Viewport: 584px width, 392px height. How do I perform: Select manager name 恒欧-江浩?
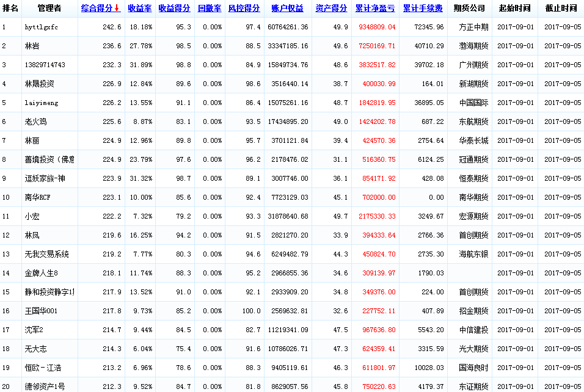pos(43,368)
